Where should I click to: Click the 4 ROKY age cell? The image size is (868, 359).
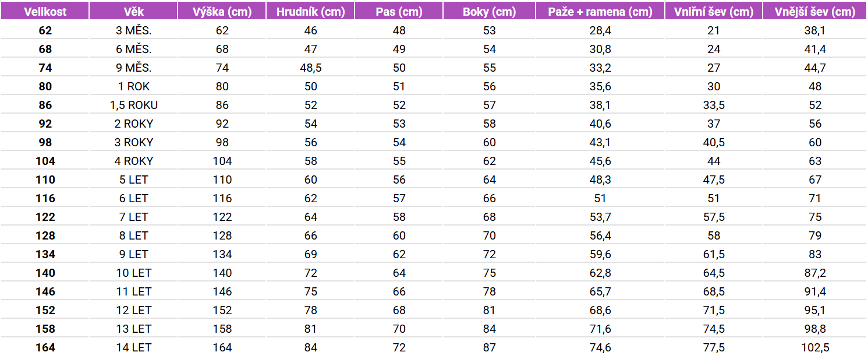(133, 161)
